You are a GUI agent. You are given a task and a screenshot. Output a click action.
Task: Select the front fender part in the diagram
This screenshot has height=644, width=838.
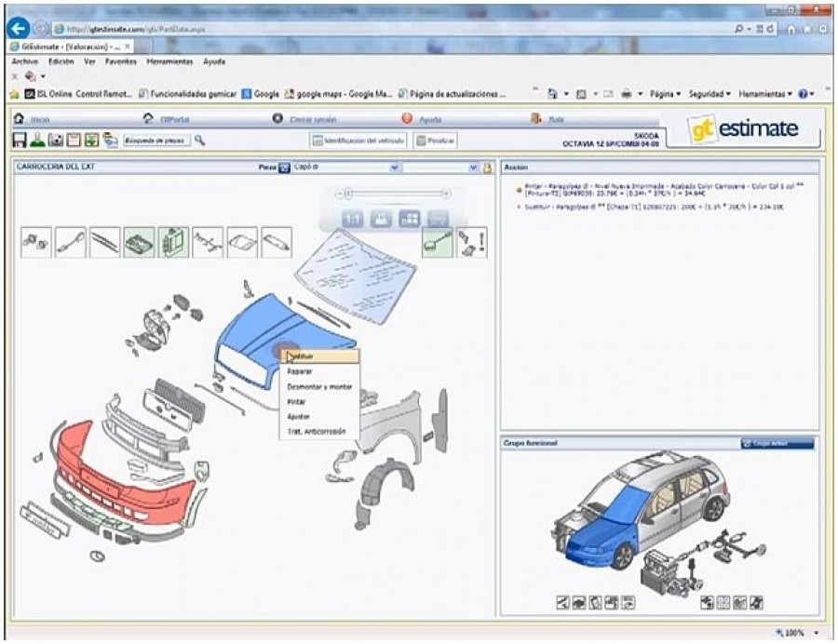click(393, 424)
